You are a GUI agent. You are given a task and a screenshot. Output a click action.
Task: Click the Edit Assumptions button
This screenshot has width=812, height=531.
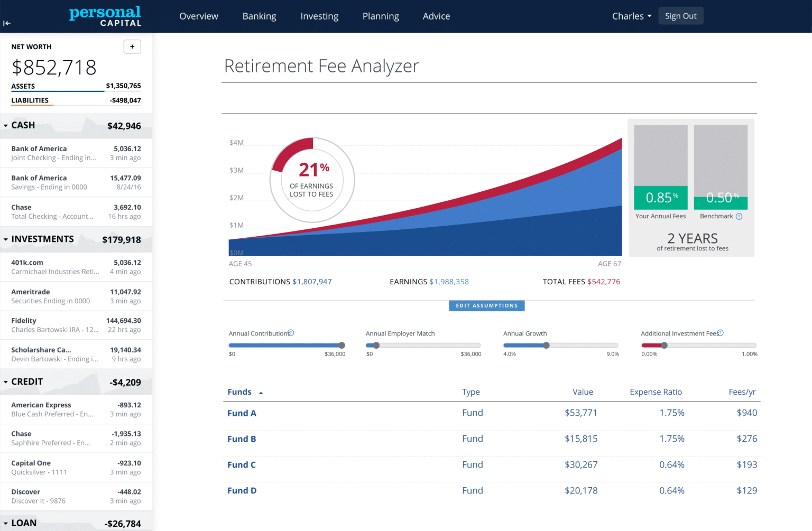pyautogui.click(x=486, y=305)
